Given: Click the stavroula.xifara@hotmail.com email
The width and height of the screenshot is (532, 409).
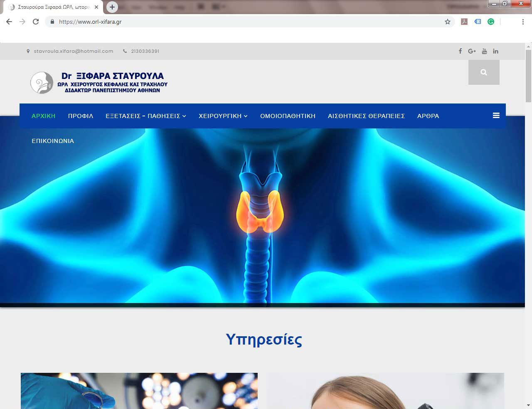Looking at the screenshot, I should click(74, 51).
